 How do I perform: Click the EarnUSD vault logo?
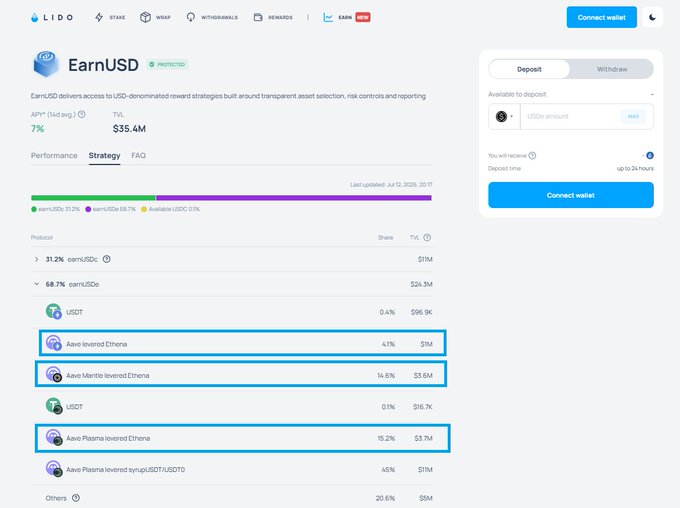[46, 64]
